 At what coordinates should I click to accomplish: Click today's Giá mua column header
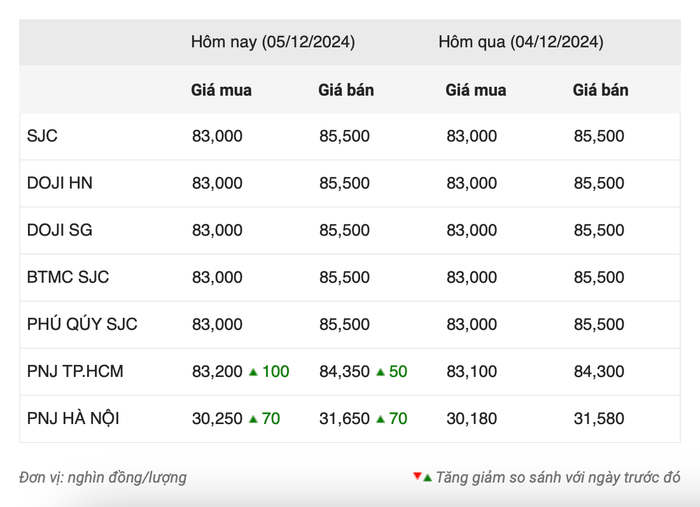click(x=221, y=90)
